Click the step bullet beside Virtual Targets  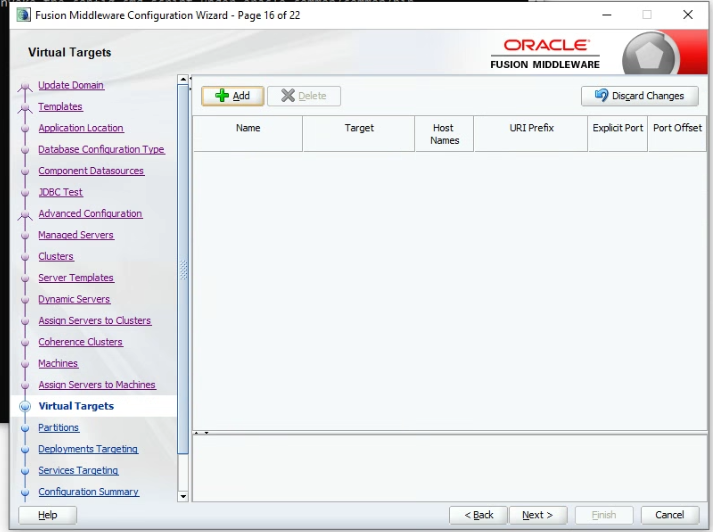tap(25, 406)
